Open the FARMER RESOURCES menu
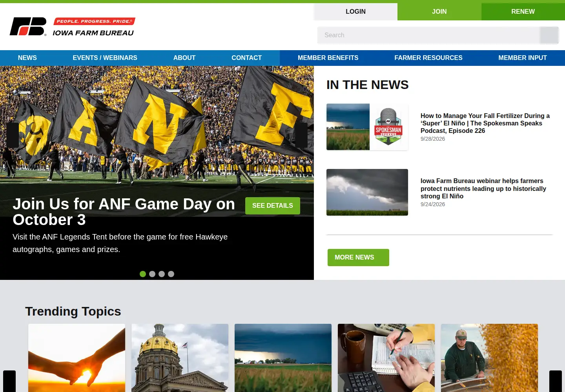Viewport: 565px width, 392px height. tap(428, 58)
